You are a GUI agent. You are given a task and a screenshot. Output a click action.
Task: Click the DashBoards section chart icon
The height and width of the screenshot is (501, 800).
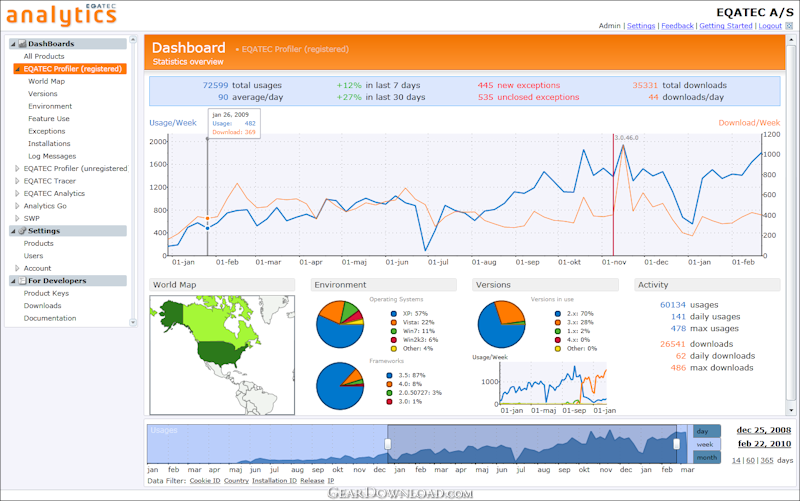coord(22,44)
